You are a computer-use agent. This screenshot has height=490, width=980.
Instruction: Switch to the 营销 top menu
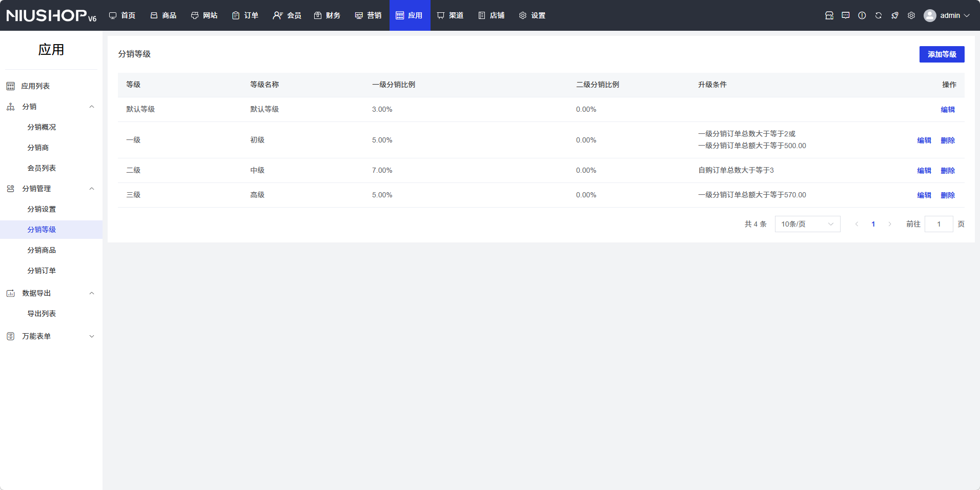[368, 15]
